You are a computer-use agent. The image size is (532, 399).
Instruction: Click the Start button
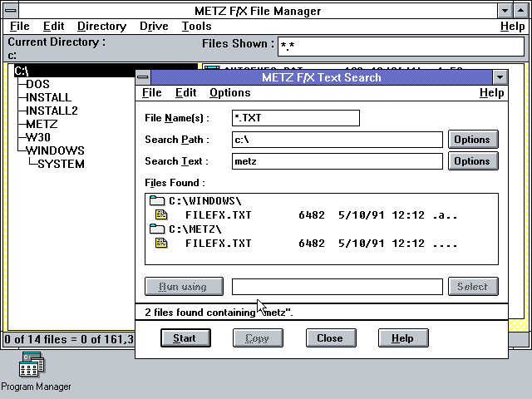pos(185,338)
